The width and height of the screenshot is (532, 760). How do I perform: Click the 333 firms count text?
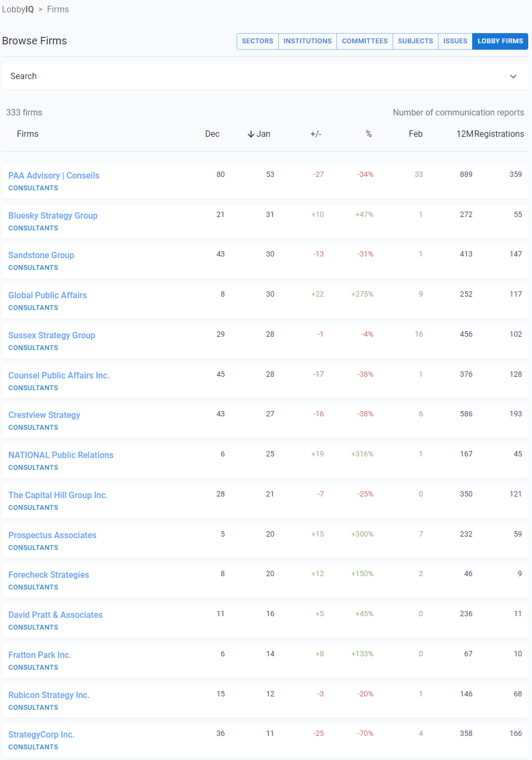(x=24, y=113)
